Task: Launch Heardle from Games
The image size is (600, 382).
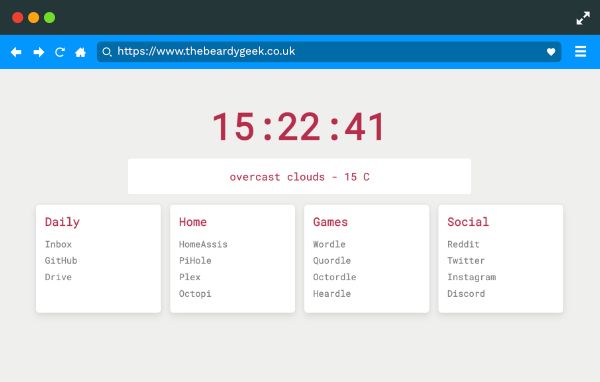Action: (x=332, y=294)
